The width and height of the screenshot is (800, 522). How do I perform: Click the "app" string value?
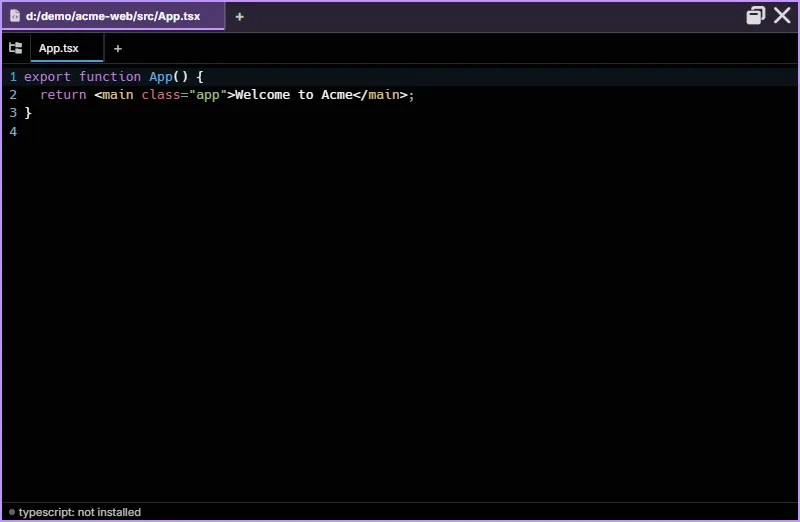coord(208,95)
